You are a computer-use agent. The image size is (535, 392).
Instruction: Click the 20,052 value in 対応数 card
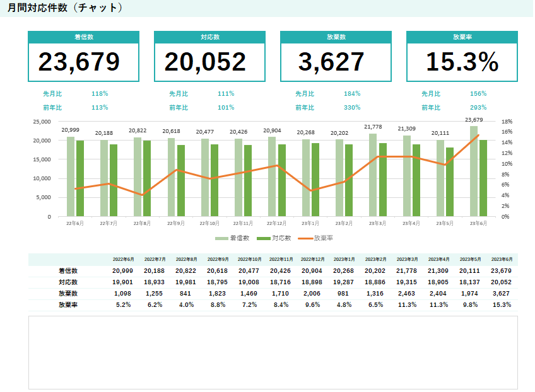point(205,62)
